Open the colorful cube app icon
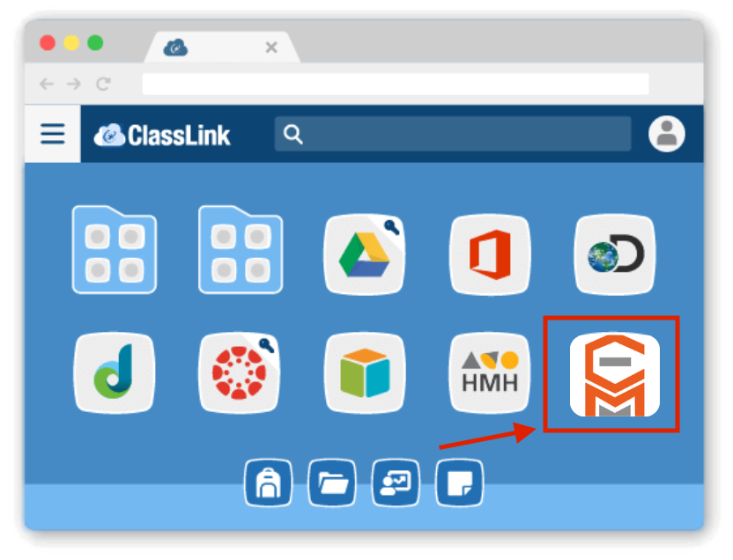This screenshot has width=733, height=560. (364, 373)
